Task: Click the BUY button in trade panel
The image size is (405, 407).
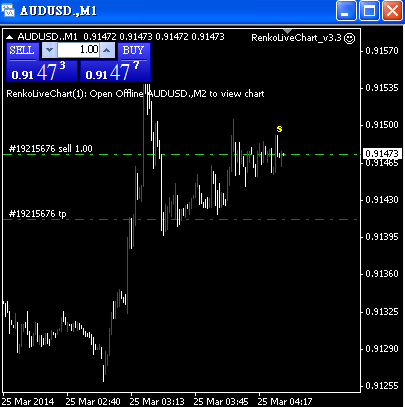Action: point(134,51)
